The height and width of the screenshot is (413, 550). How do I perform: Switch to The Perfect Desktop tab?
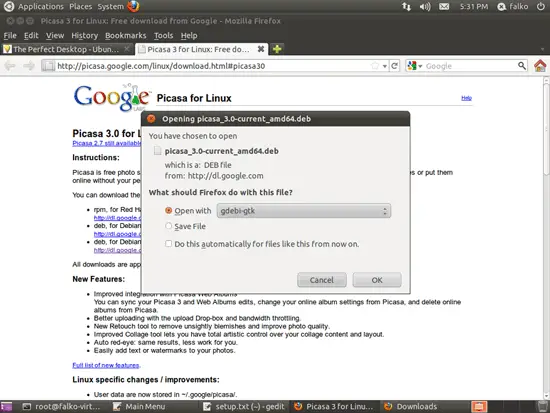click(x=67, y=49)
